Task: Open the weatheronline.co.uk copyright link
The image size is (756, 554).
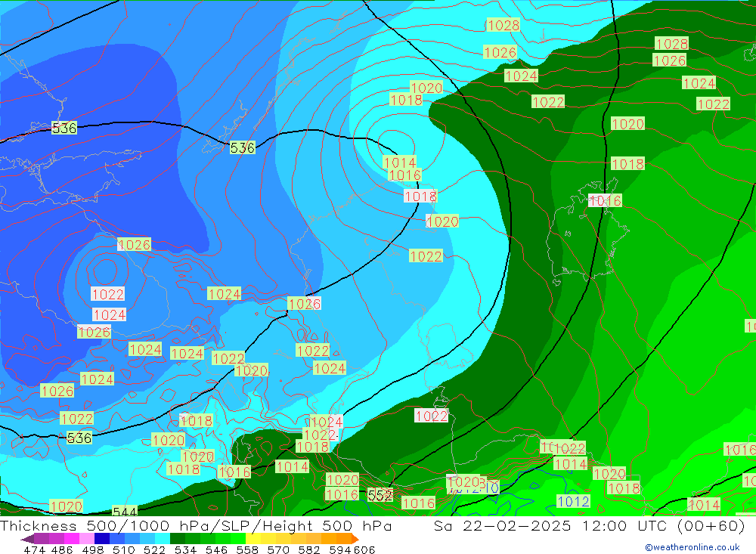Action: coord(692,547)
